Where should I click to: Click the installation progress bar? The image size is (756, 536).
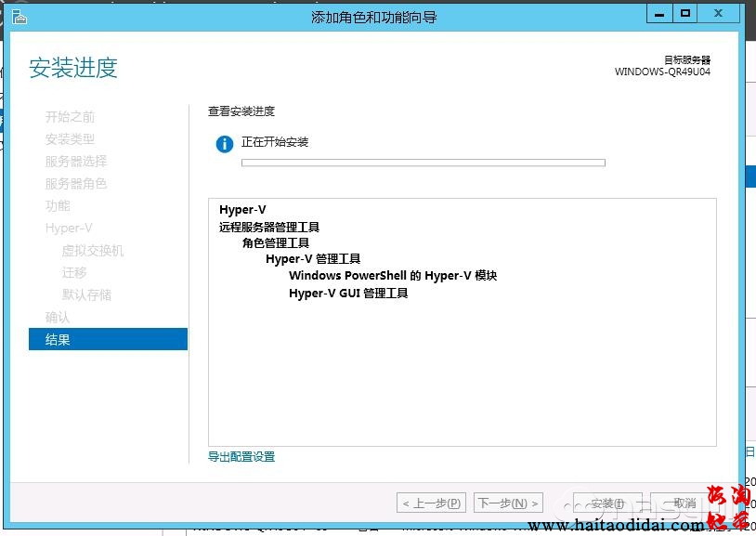423,163
